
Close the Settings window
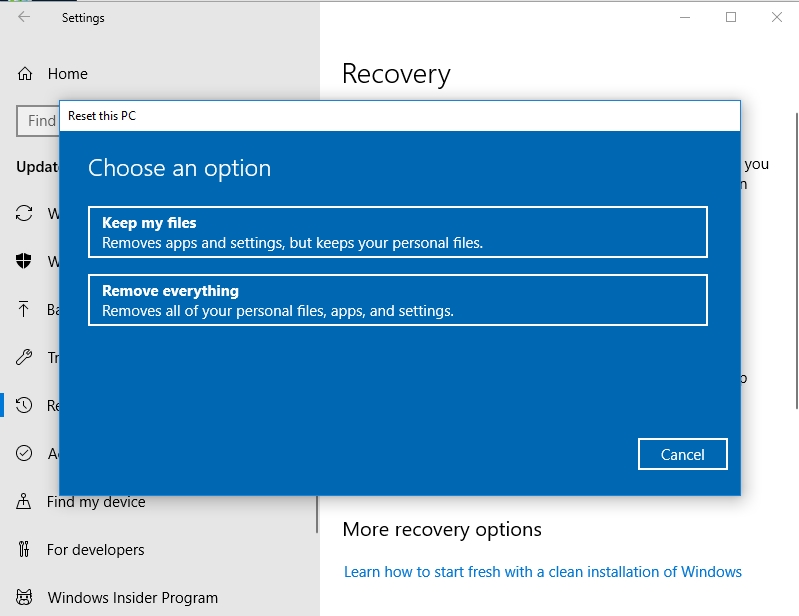[777, 18]
